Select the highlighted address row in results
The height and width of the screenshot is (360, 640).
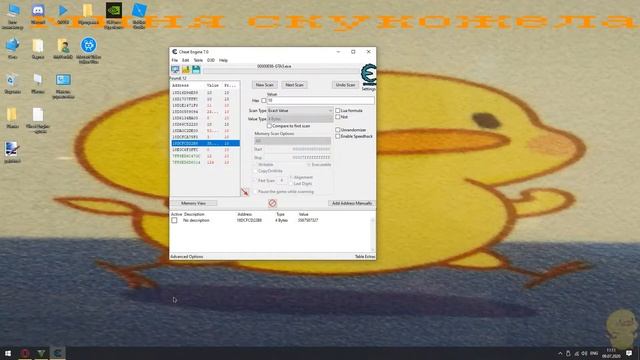(x=205, y=143)
